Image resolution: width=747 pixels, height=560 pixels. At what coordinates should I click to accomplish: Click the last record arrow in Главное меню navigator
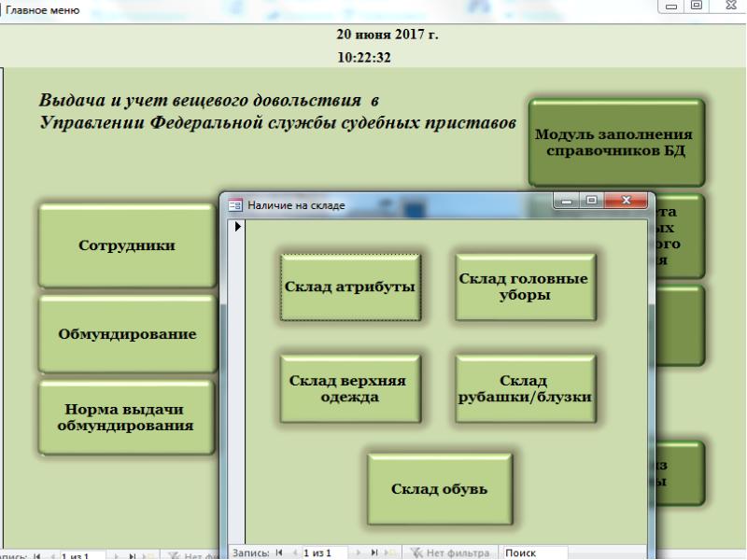[134, 554]
